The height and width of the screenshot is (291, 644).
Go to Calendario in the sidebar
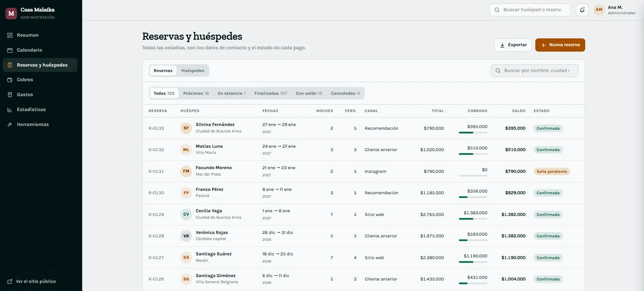coord(40,50)
